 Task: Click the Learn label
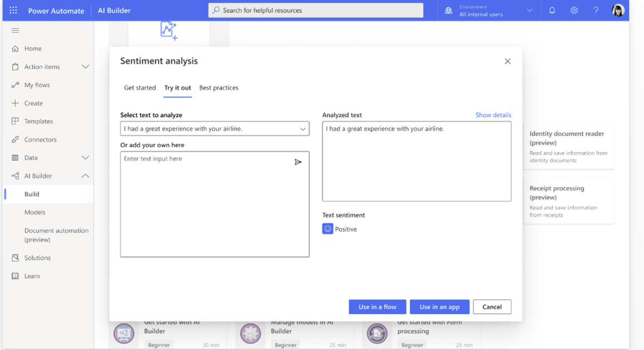point(32,276)
